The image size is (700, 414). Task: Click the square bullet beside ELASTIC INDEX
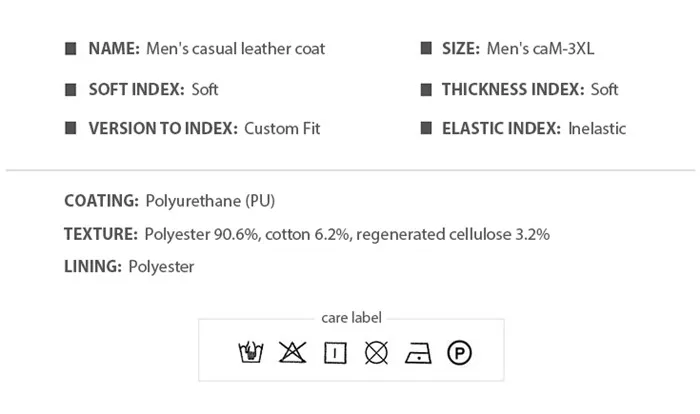(x=426, y=128)
